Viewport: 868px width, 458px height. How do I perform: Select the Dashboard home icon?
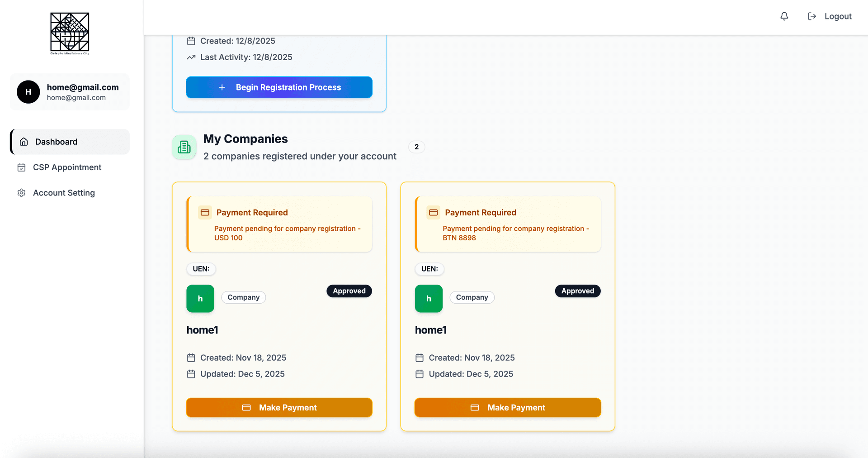coord(24,142)
